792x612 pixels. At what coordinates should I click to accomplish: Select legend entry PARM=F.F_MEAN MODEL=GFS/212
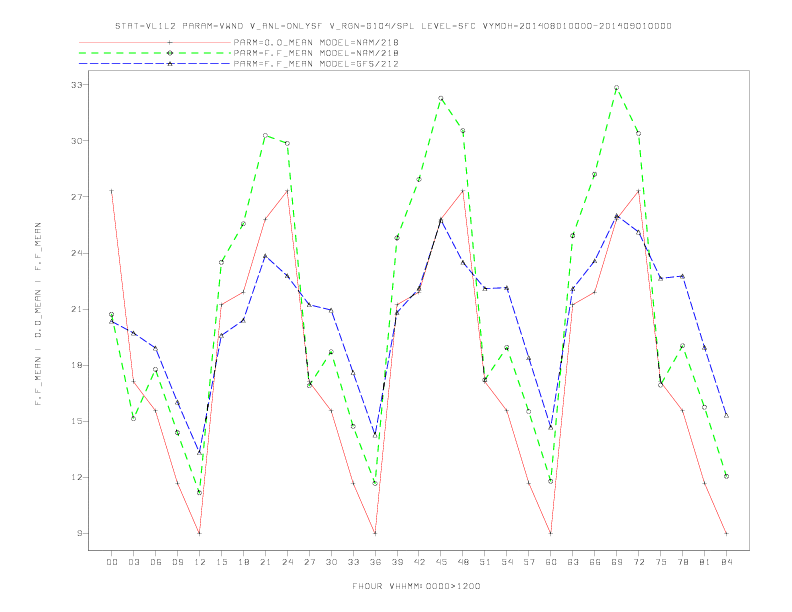316,64
